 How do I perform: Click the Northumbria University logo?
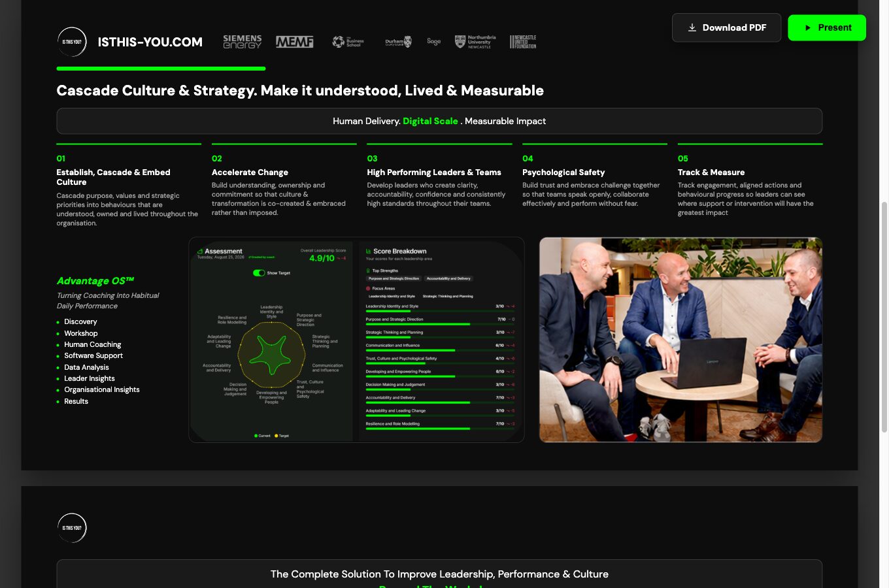[475, 42]
